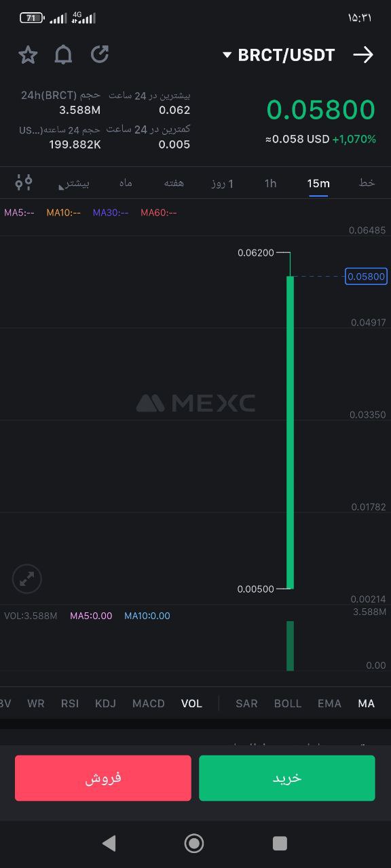Select the 15m timeframe tab

[318, 183]
